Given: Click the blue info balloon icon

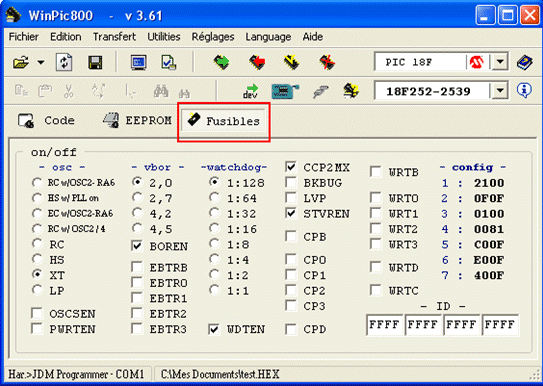Looking at the screenshot, I should [524, 91].
